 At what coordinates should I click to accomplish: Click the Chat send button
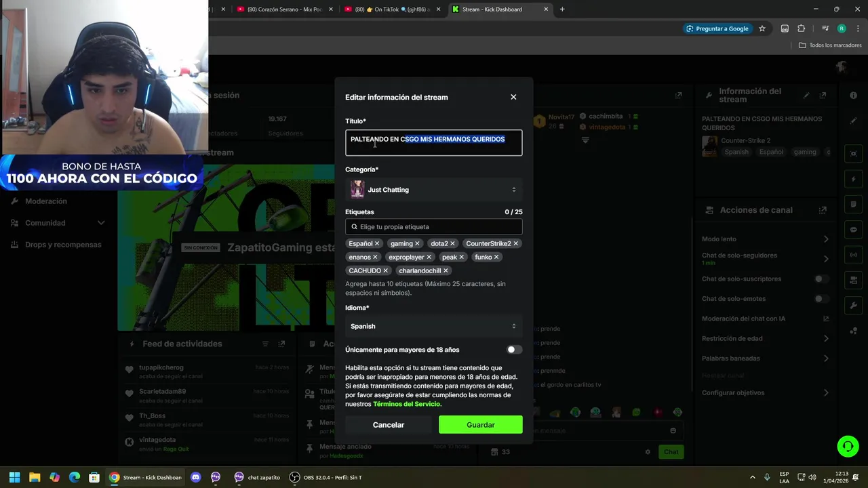671,452
